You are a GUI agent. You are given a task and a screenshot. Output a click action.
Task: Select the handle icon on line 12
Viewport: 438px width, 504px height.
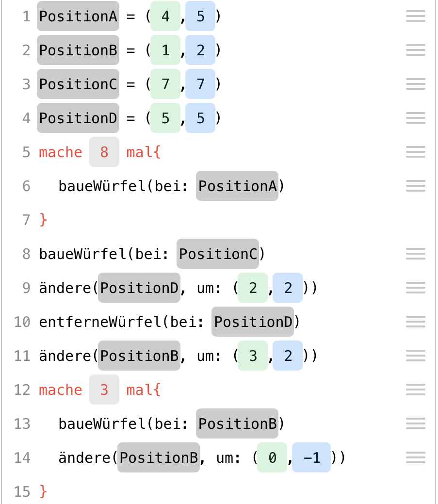pos(415,390)
